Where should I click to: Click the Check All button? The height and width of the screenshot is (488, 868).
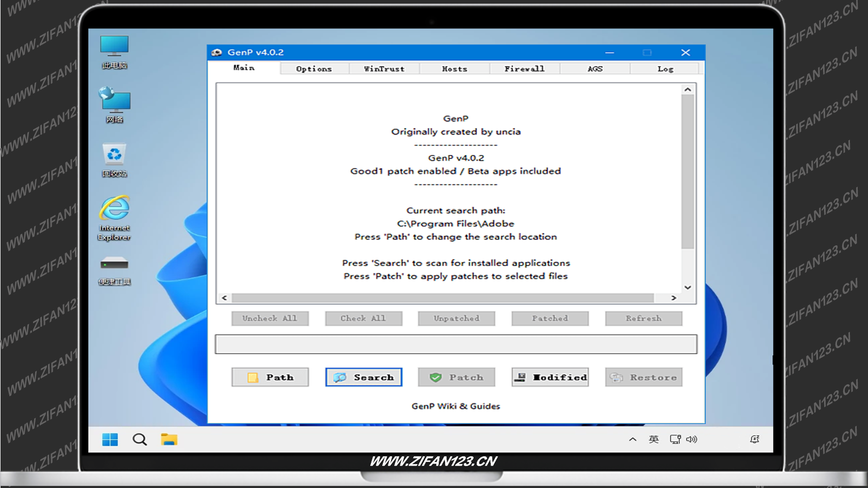364,318
